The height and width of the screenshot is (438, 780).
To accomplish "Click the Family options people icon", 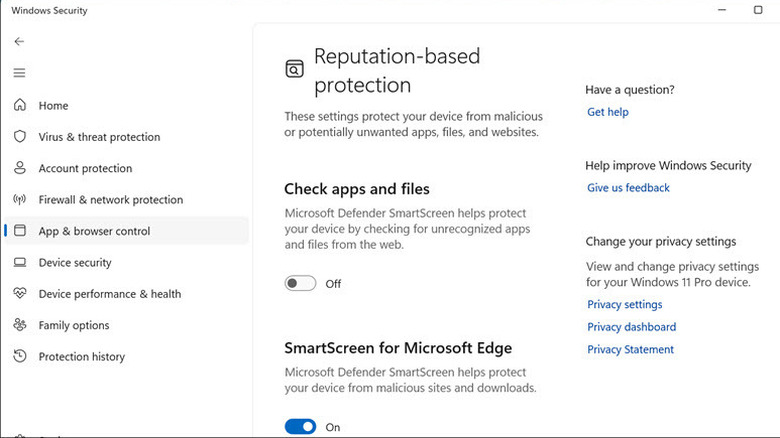I will [x=19, y=325].
